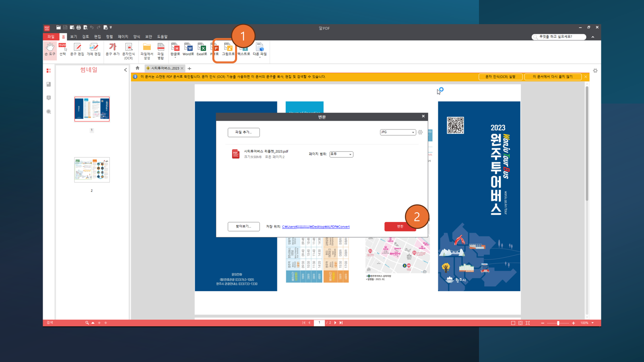Close the 변환 dialog with X
This screenshot has height=362, width=644.
click(423, 116)
